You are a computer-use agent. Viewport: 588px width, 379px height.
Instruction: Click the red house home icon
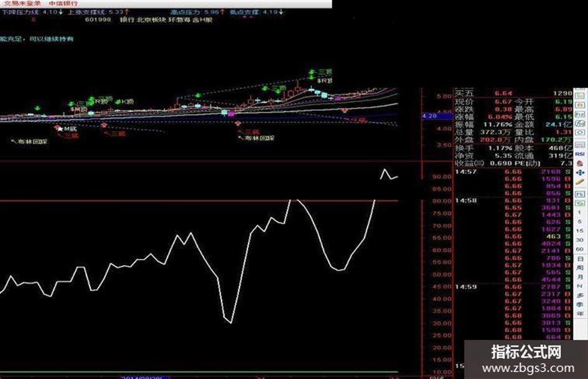pyautogui.click(x=580, y=163)
